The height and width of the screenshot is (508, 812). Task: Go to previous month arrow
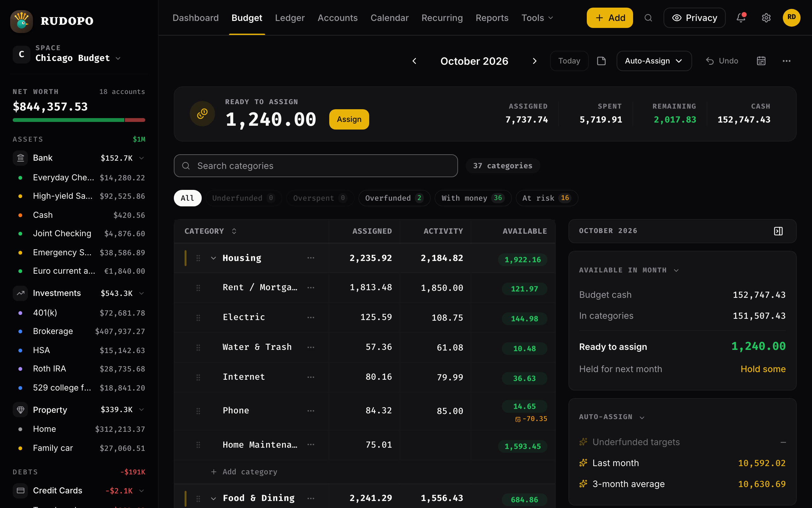pyautogui.click(x=414, y=61)
